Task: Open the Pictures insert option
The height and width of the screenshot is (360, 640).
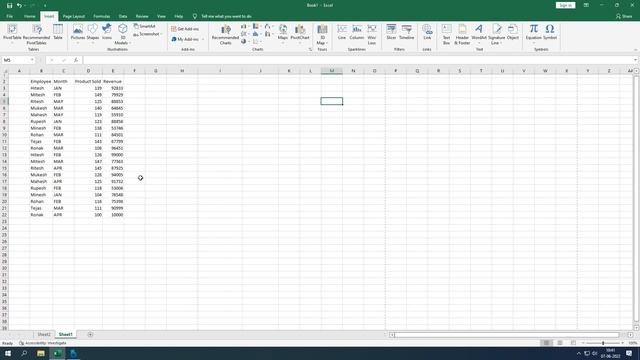Action: pos(78,33)
